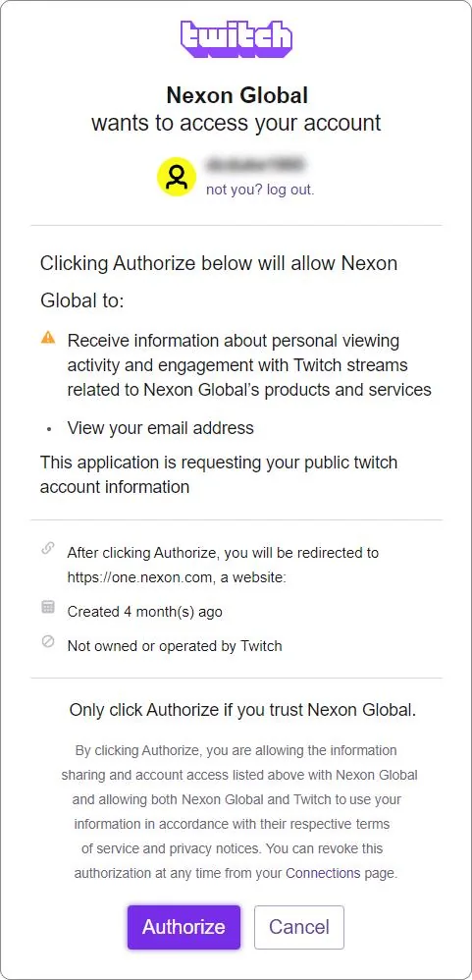Click 'Only click Authorize if you trust' notice

click(242, 710)
